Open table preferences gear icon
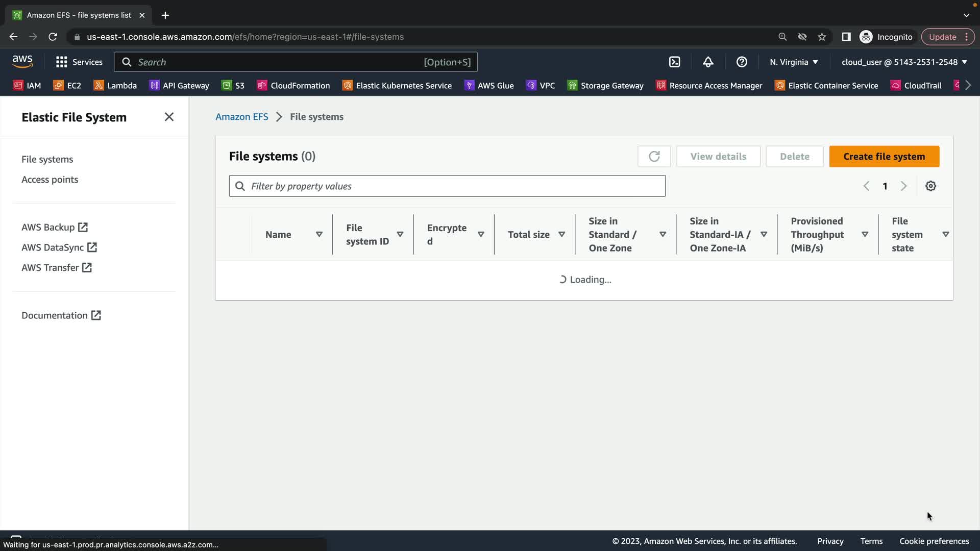Image resolution: width=980 pixels, height=551 pixels. pyautogui.click(x=930, y=186)
